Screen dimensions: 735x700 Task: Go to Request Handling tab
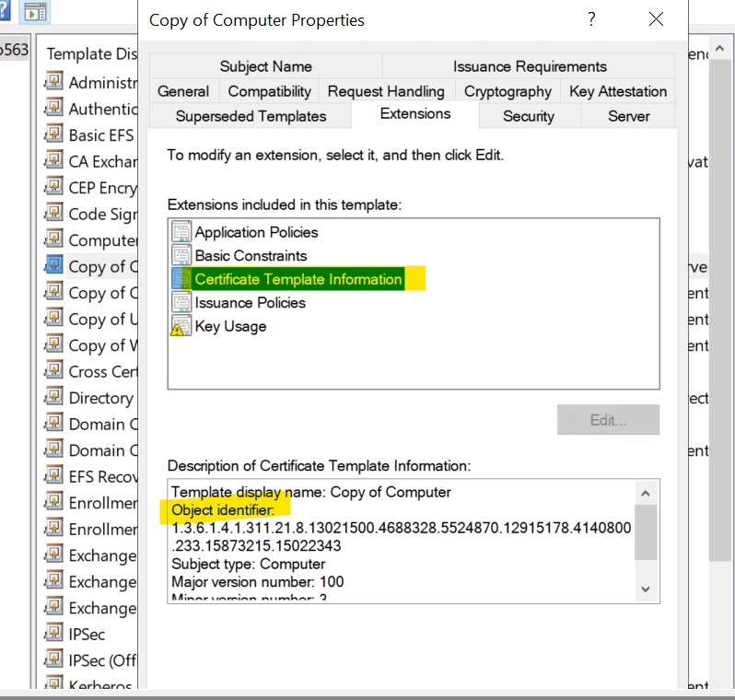386,91
